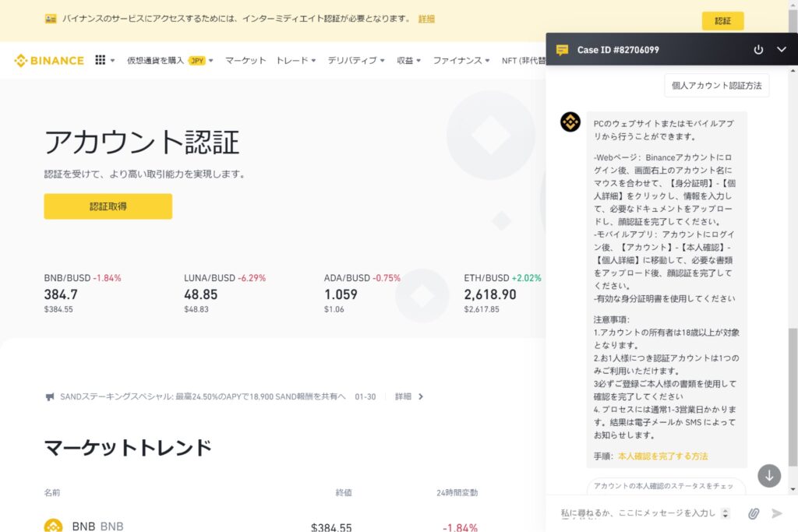Expand the chat input size stepper
798x532 pixels.
(726, 513)
